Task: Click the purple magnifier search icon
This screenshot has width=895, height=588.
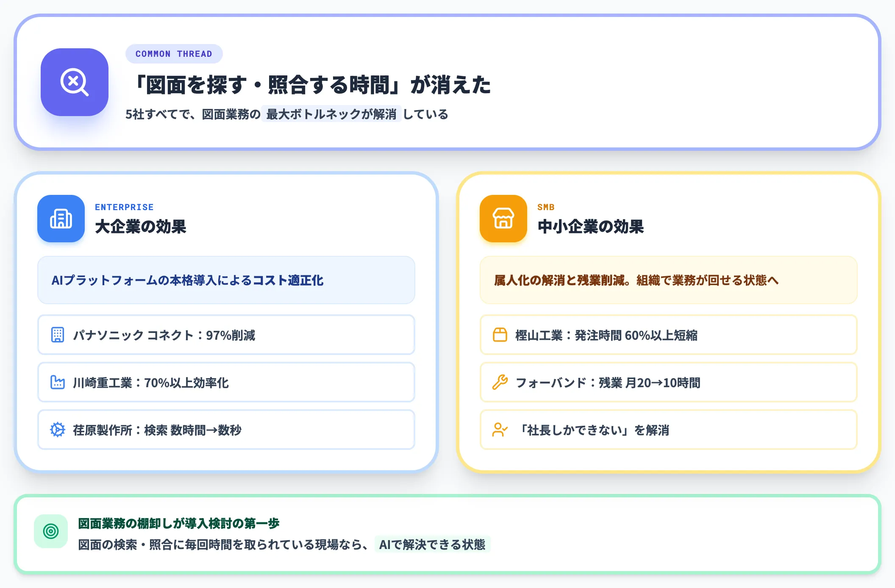Action: pos(75,82)
